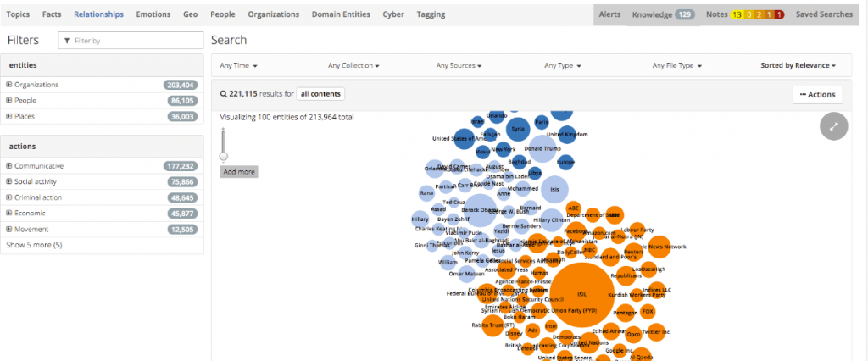868x361 pixels.
Task: Click the Knowledge 129 count badge
Action: point(685,15)
